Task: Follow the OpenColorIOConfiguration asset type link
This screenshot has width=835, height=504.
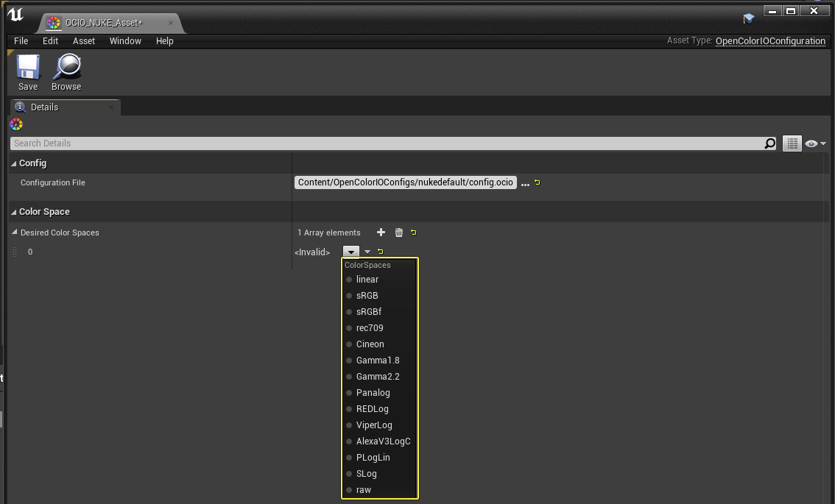Action: 770,41
